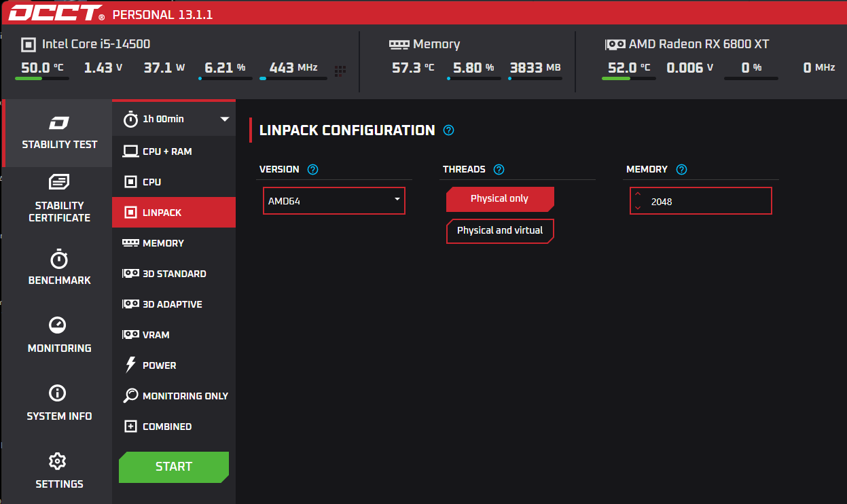
Task: Click the Memory module icon in the header
Action: [399, 44]
